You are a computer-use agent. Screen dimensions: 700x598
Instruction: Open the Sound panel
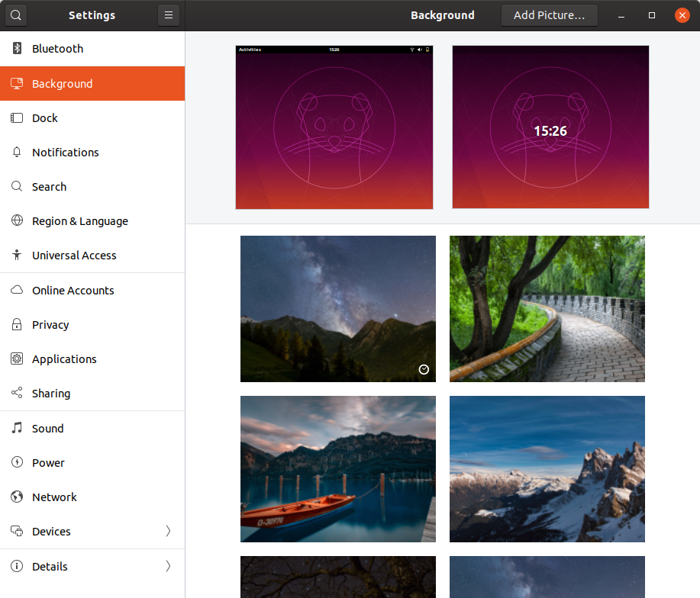(x=92, y=428)
